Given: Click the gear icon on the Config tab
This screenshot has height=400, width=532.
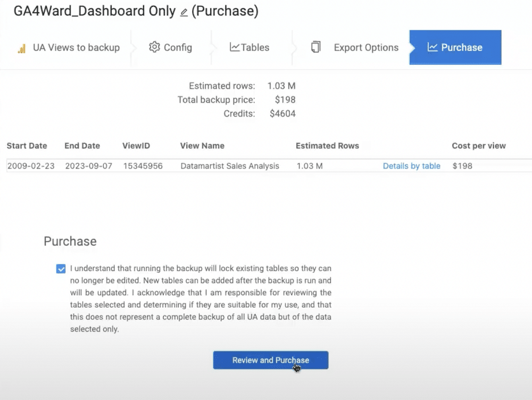Looking at the screenshot, I should click(x=154, y=47).
